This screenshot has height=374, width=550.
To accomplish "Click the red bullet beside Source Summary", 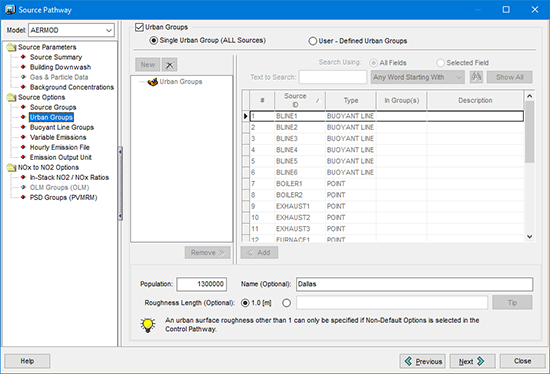I will (23, 57).
